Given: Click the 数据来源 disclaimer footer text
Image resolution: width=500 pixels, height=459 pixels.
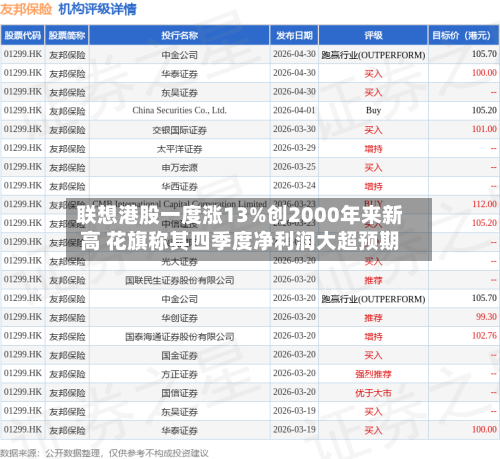Looking at the screenshot, I should 104,453.
